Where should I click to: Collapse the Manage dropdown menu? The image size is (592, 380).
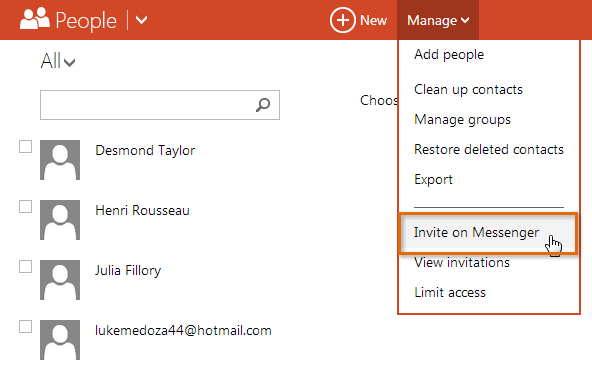click(x=438, y=20)
